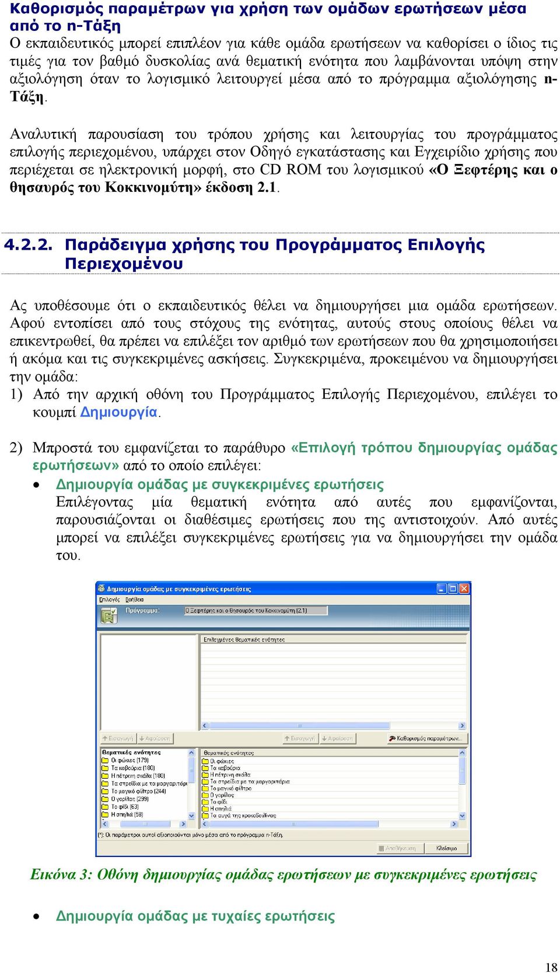This screenshot has width=560, height=973.
Task: Click the Καθορισμός παραμέτρων... button
Action: (428, 738)
